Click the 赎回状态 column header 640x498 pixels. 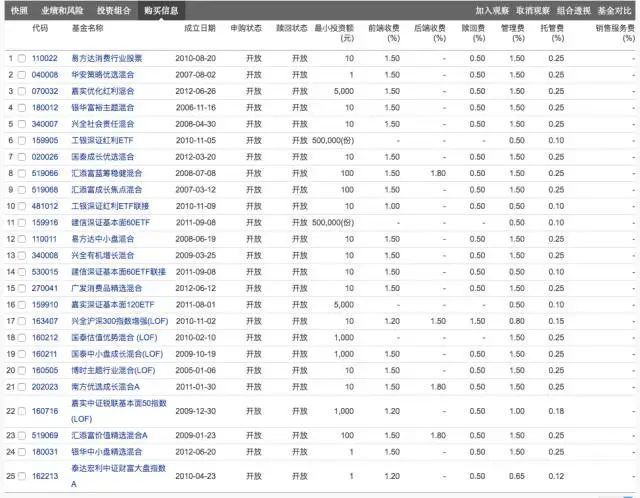[x=291, y=28]
